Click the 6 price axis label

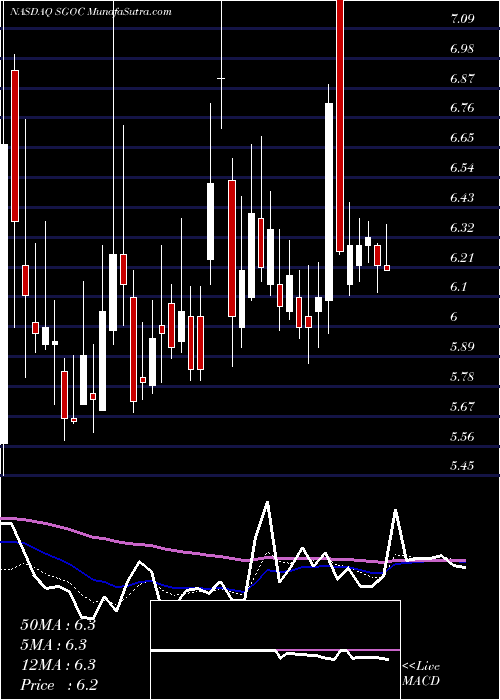click(x=454, y=317)
